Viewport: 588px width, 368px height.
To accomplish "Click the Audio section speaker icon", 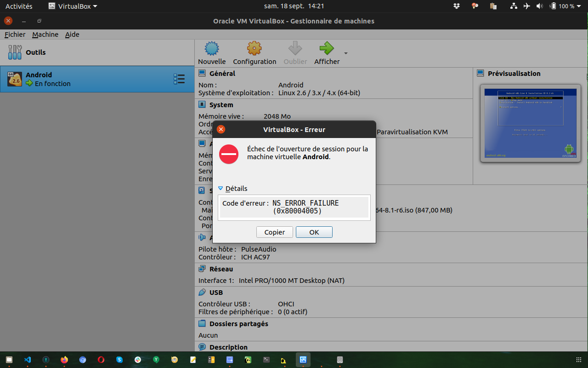I will (202, 237).
